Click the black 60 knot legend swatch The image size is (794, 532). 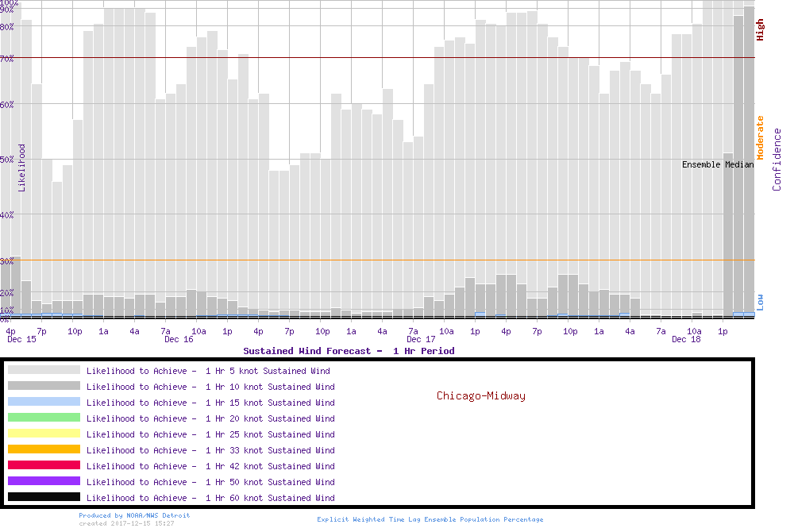coord(44,497)
